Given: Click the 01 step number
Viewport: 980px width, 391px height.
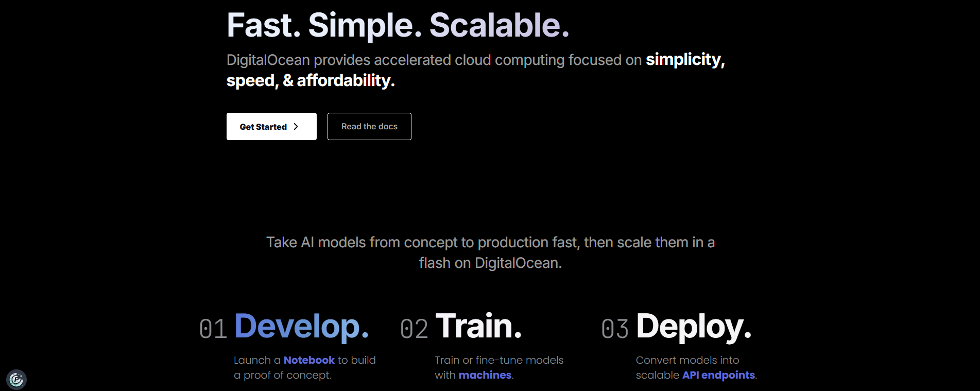Looking at the screenshot, I should (x=213, y=329).
